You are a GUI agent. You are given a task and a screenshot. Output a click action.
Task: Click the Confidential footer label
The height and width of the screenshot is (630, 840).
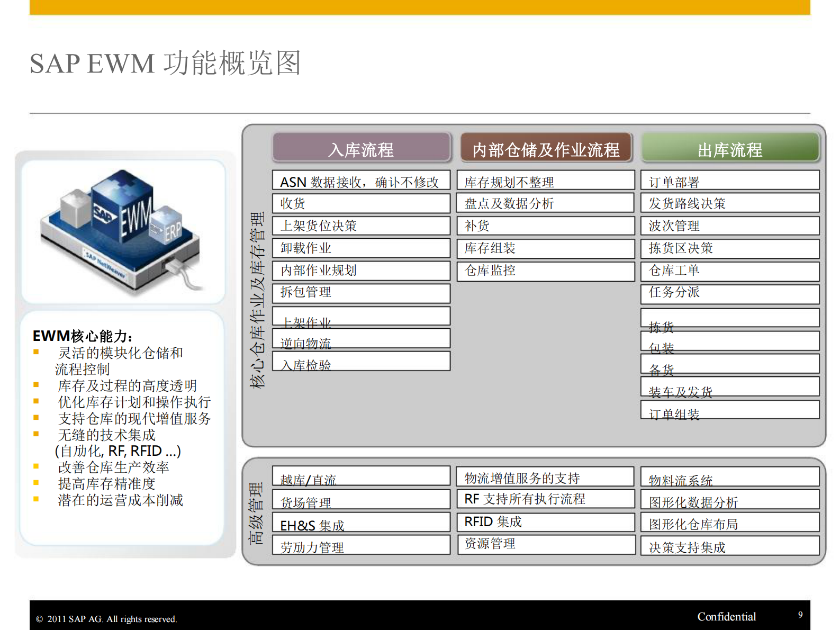[726, 617]
